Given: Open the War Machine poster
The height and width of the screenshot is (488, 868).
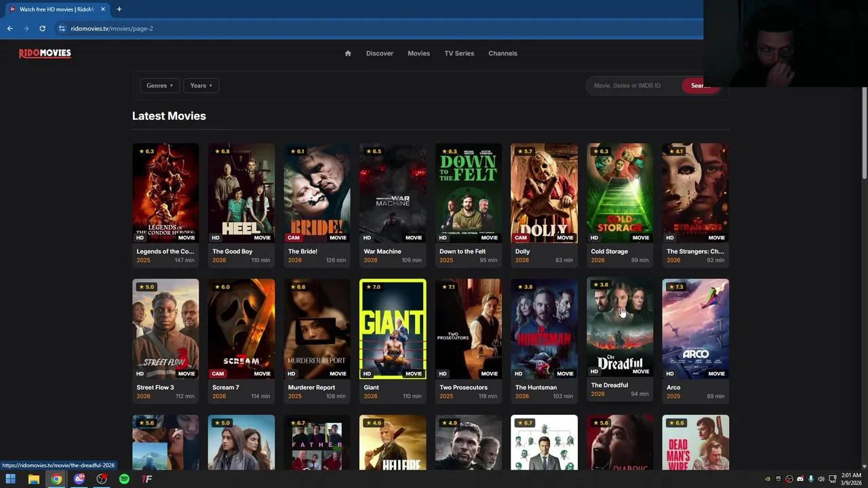Looking at the screenshot, I should [393, 193].
